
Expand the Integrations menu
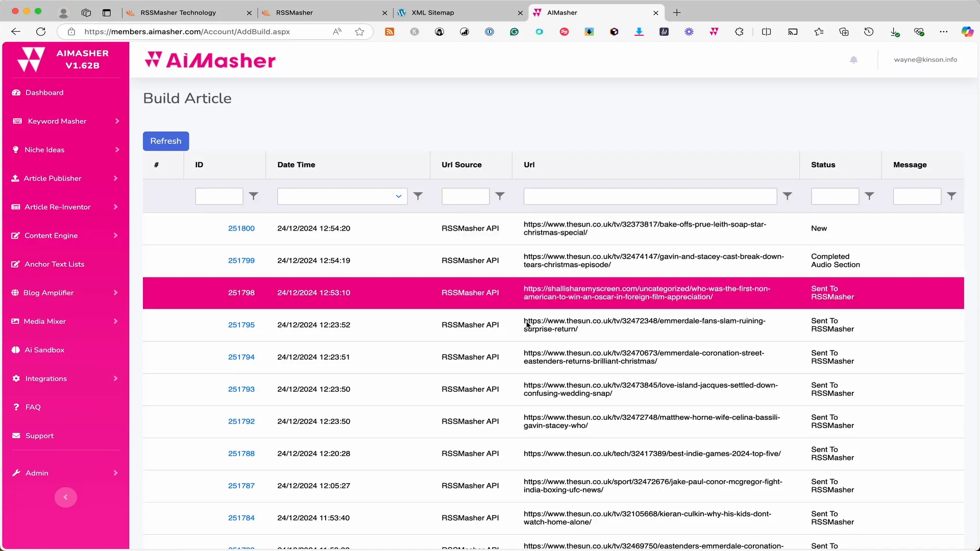pyautogui.click(x=66, y=378)
